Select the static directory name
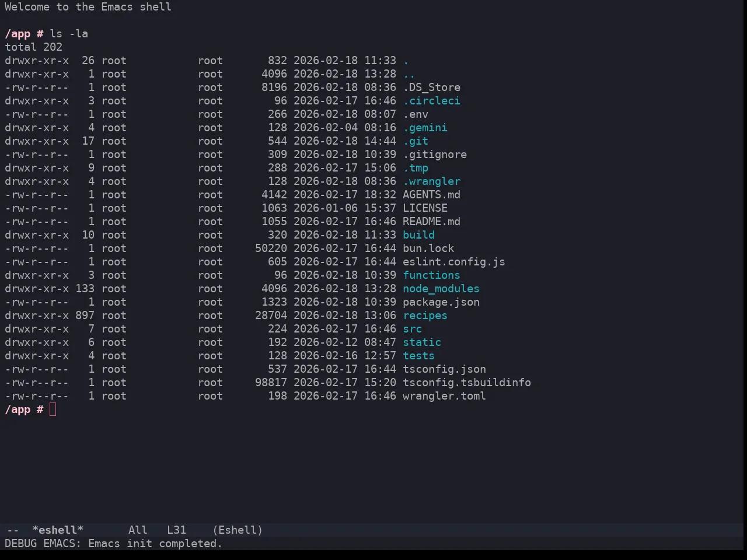Screen dimensions: 747x560 [422, 342]
